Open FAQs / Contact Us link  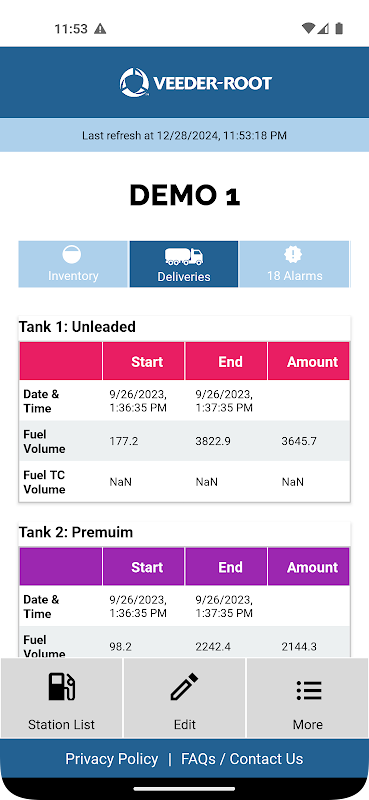point(242,759)
